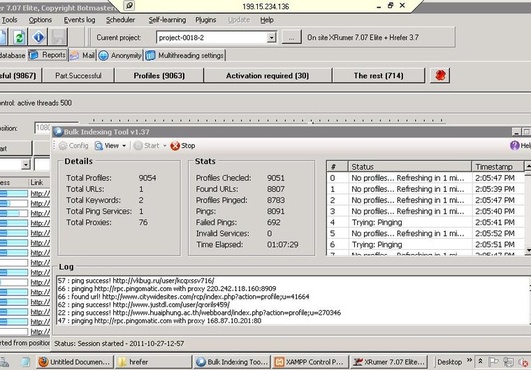Open the Anonymity tab
This screenshot has height=370, width=531.
120,56
